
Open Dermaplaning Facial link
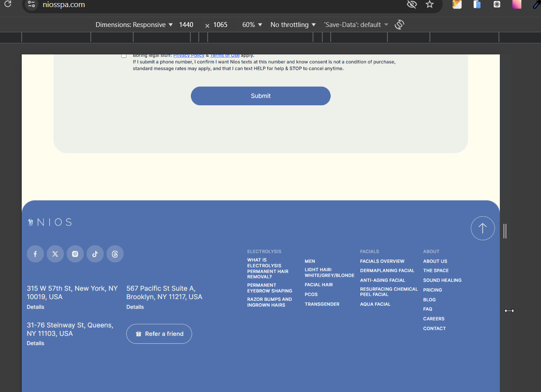pos(387,271)
